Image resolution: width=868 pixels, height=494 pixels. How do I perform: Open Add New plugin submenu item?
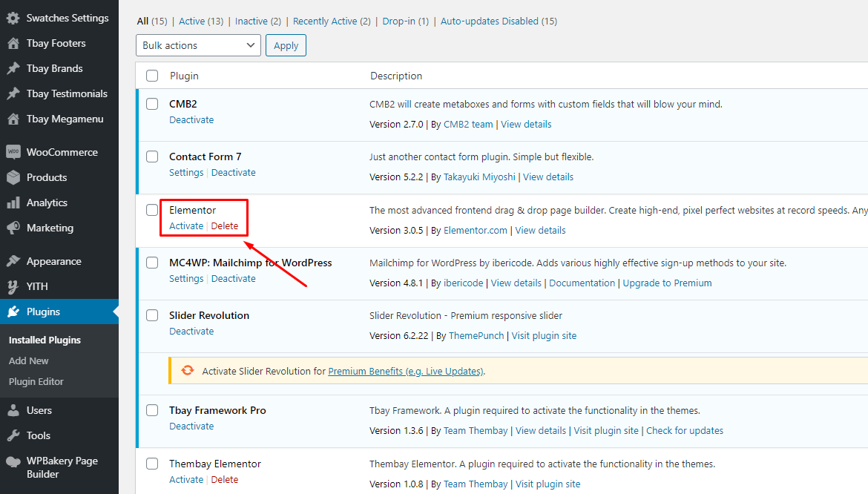point(29,360)
